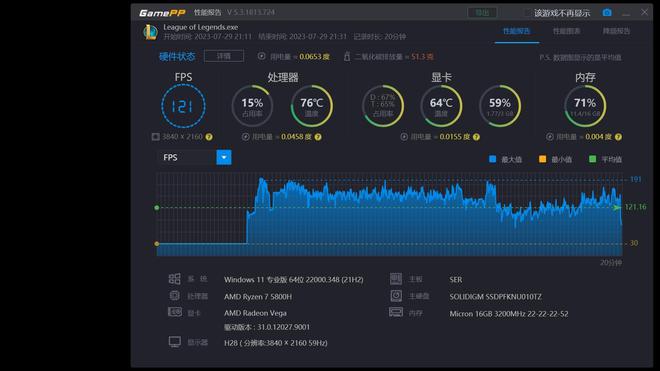Screen dimensions: 660x371
Task: Click the 30 minimum value label
Action: (634, 243)
